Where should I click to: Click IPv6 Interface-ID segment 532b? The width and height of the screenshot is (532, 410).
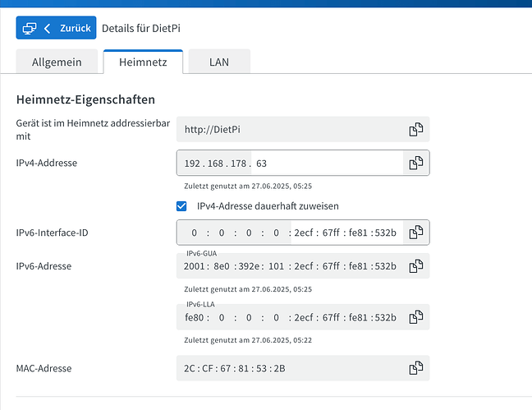point(385,233)
